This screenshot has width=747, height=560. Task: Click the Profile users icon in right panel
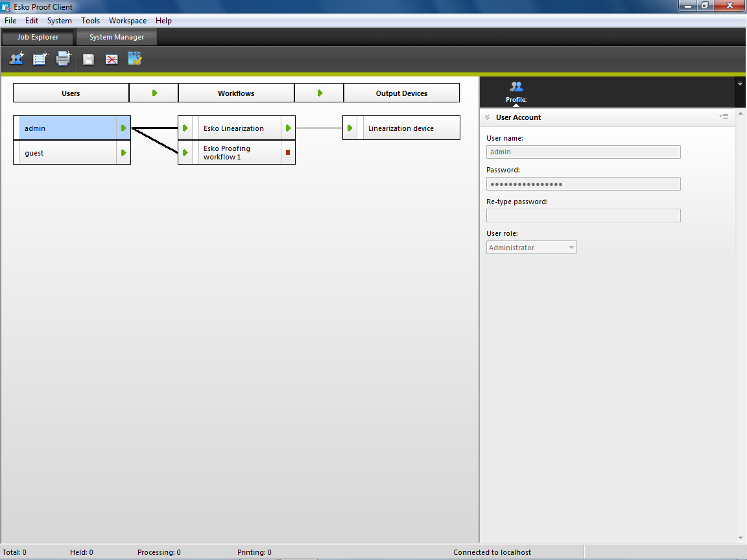tap(516, 87)
